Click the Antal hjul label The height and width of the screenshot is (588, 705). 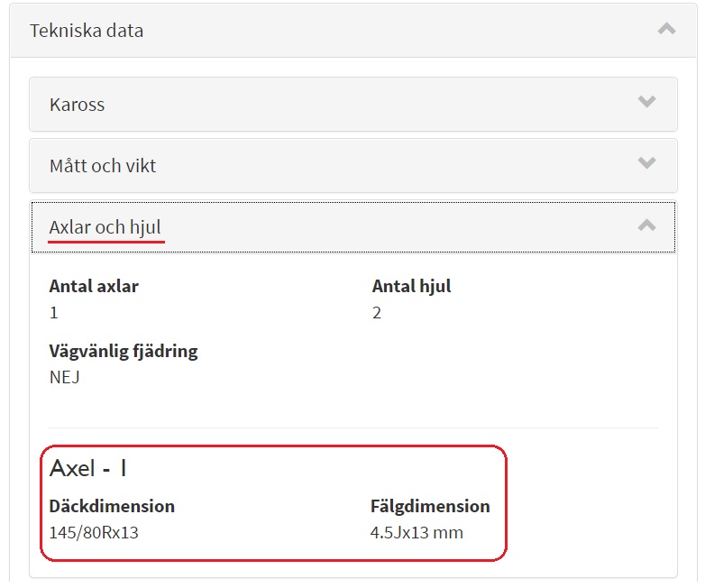411,287
